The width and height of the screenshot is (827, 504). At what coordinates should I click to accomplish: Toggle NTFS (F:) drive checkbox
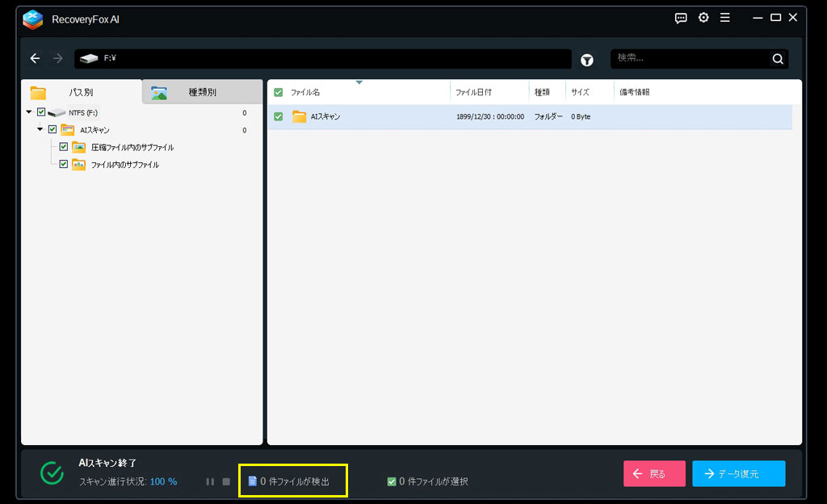tap(41, 112)
